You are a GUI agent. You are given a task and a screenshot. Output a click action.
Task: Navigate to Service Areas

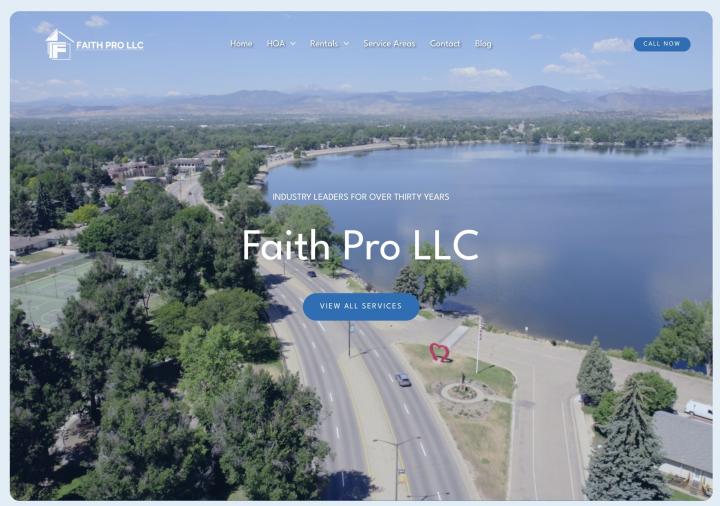389,44
